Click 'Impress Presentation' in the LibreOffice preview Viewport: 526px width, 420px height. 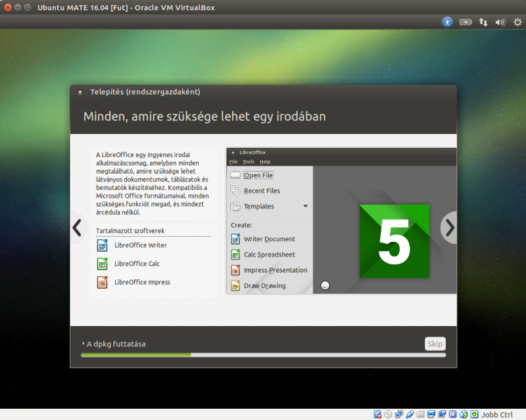tap(275, 270)
